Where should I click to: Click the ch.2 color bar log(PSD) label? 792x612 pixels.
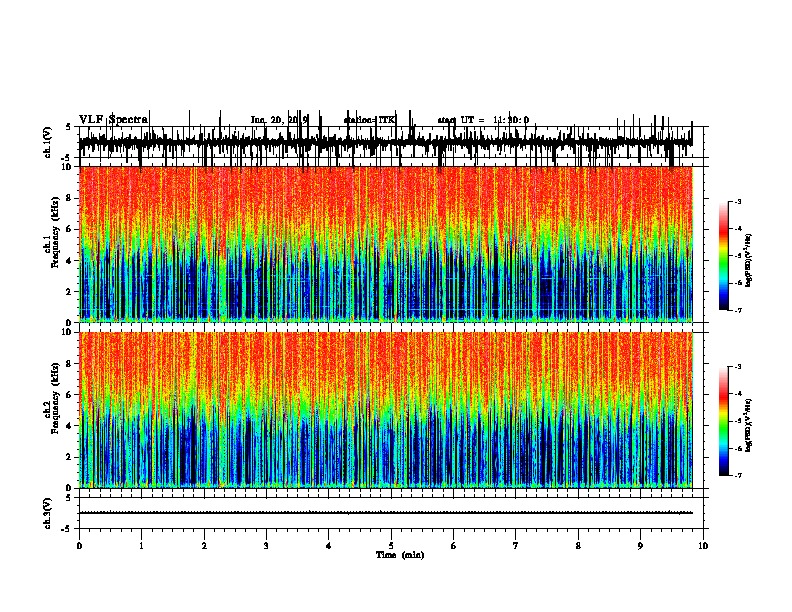[748, 426]
